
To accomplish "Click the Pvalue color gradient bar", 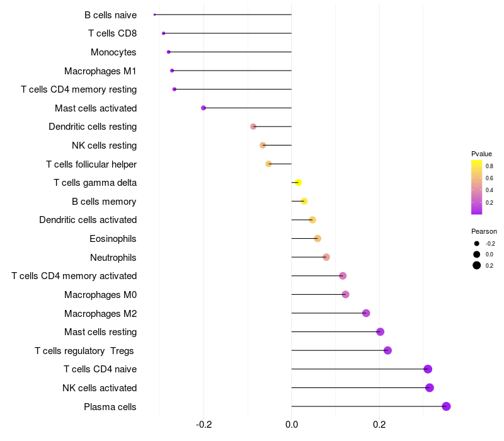I will [477, 187].
